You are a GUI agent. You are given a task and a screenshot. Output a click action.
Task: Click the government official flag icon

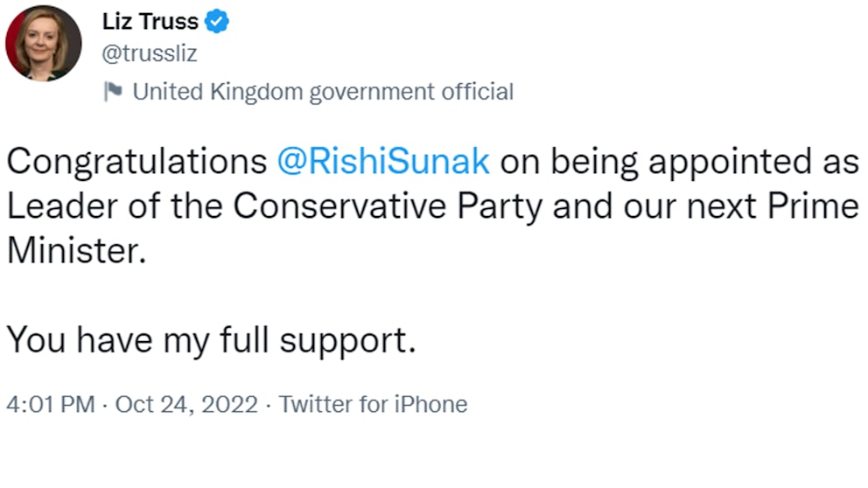pos(113,91)
